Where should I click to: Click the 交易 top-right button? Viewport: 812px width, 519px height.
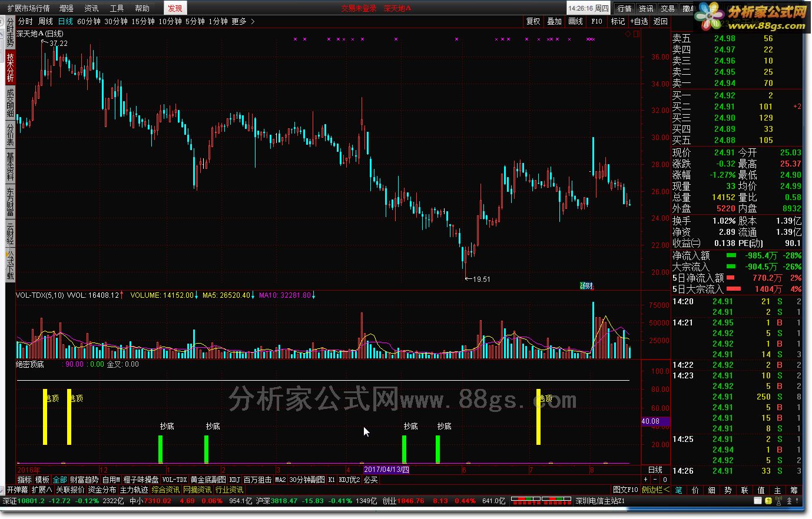pyautogui.click(x=668, y=8)
